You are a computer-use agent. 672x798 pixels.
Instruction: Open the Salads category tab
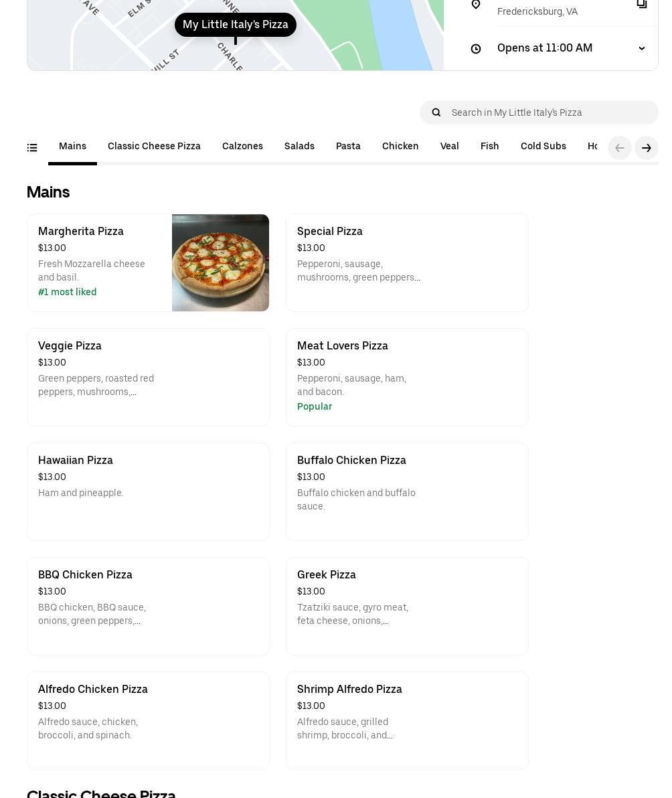point(299,147)
